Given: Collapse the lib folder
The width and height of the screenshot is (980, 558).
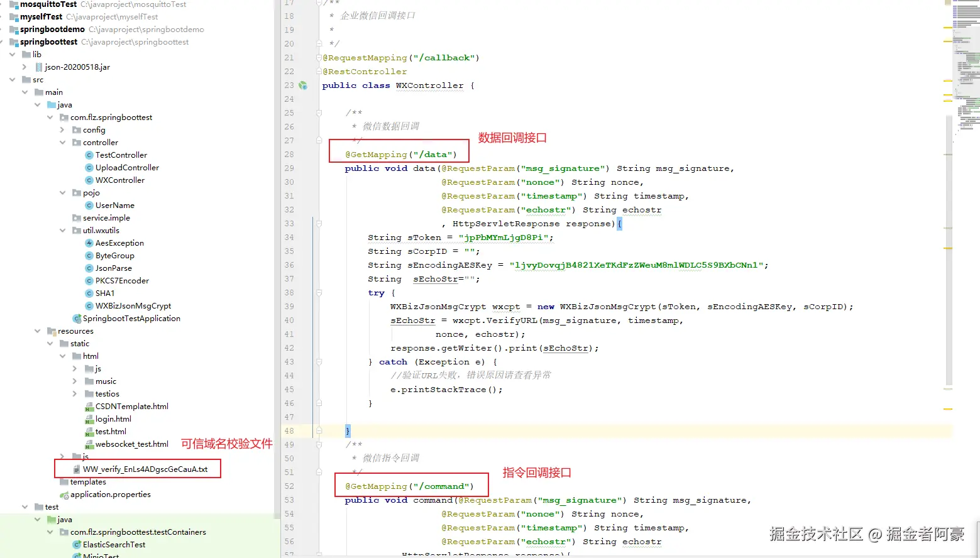Looking at the screenshot, I should (x=12, y=55).
